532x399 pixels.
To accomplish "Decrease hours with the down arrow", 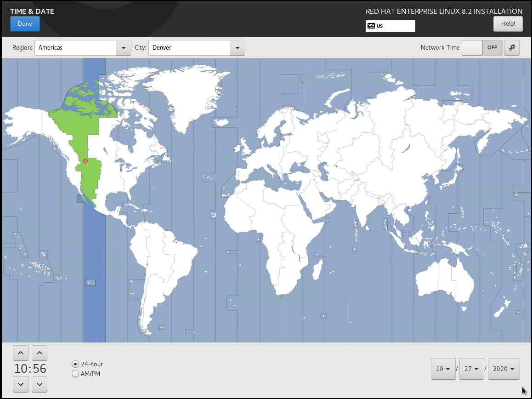I will coord(21,384).
